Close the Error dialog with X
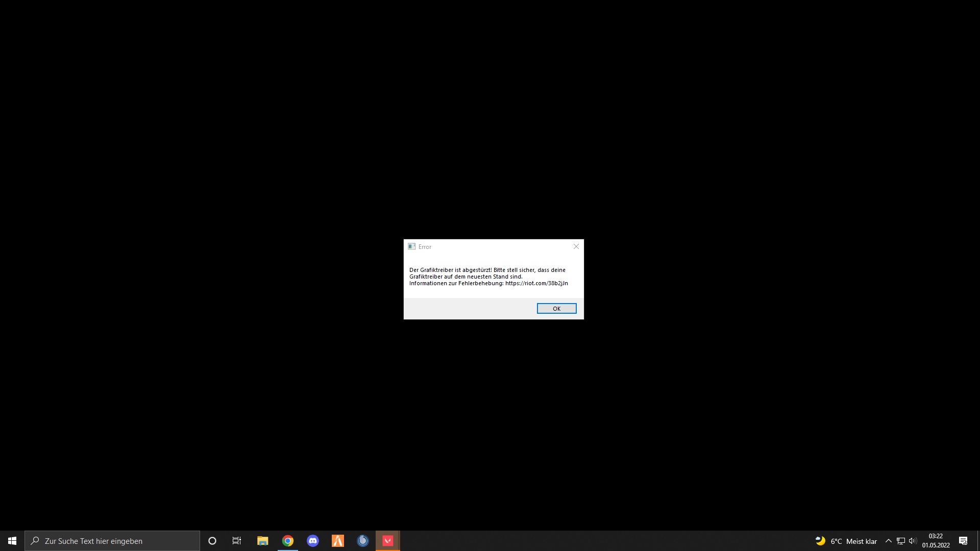The image size is (980, 551). (x=576, y=246)
